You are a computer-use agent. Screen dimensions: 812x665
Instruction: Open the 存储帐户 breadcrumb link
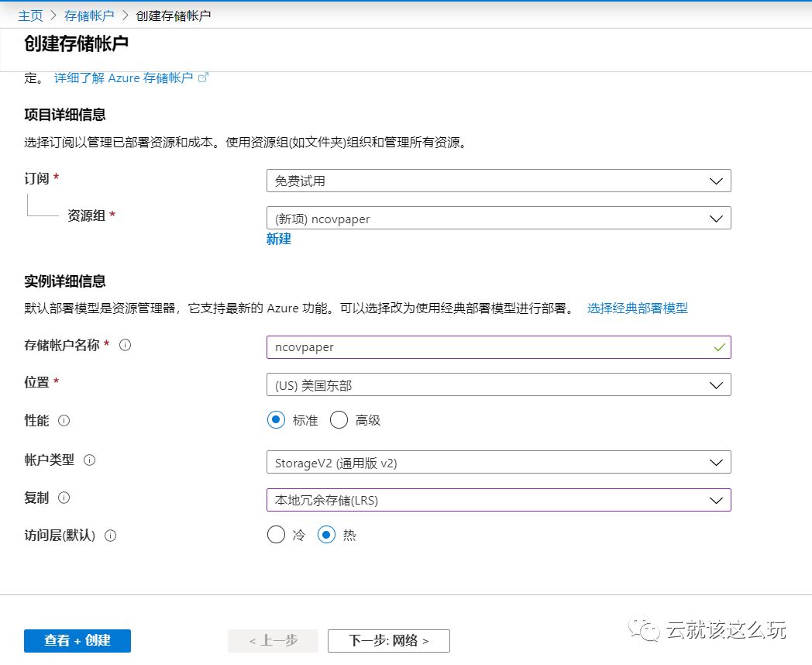89,16
